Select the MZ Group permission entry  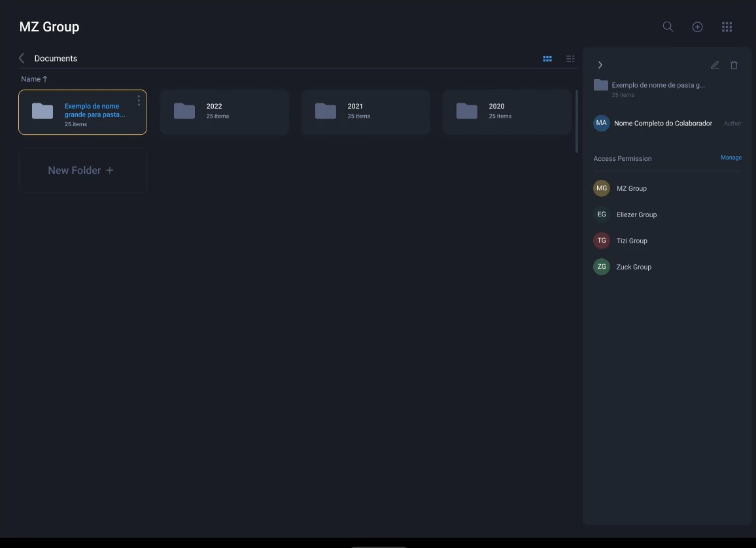667,188
